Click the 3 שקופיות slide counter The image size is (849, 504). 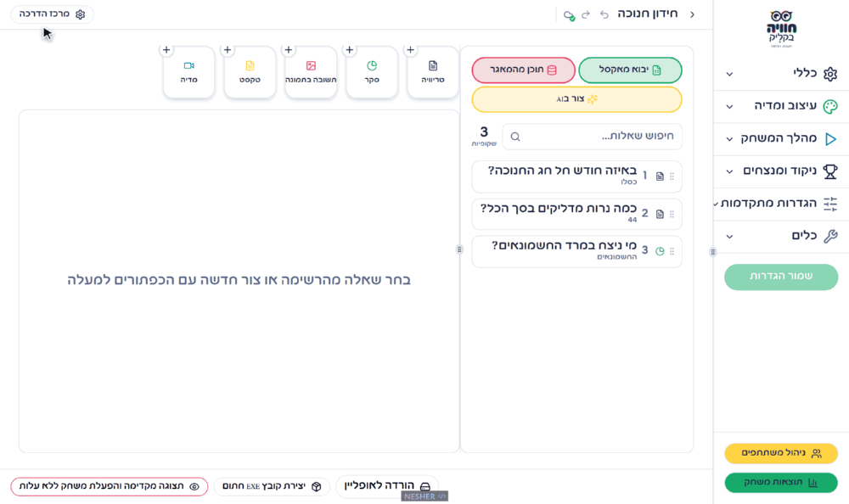click(x=484, y=137)
